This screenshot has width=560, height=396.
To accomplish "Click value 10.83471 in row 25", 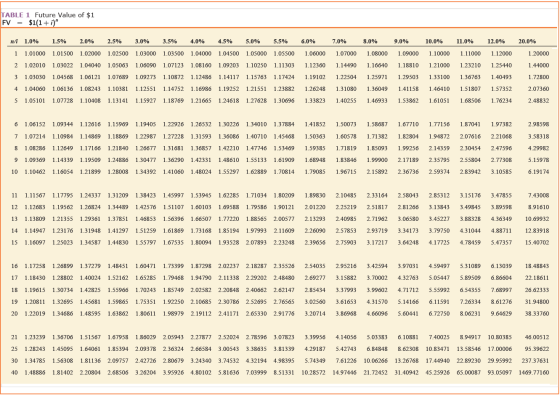I will [438, 349].
